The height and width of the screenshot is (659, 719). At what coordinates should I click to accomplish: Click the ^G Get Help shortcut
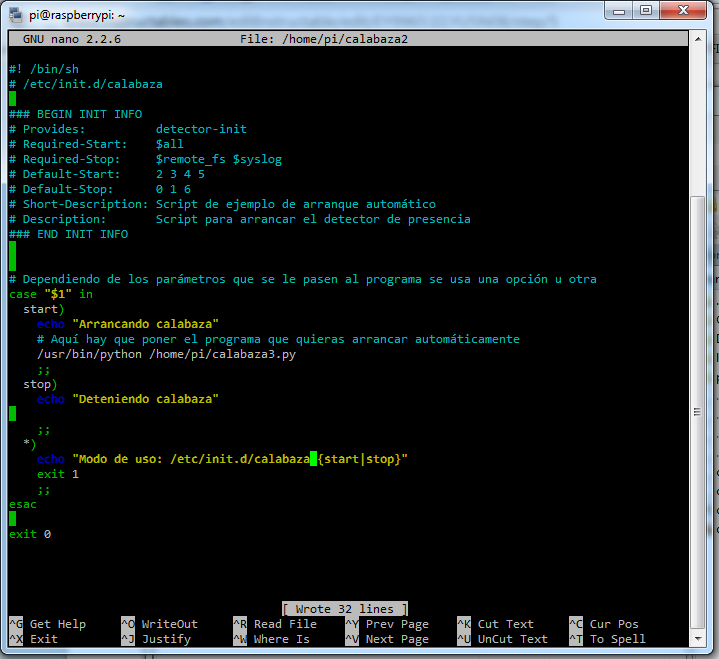point(48,624)
